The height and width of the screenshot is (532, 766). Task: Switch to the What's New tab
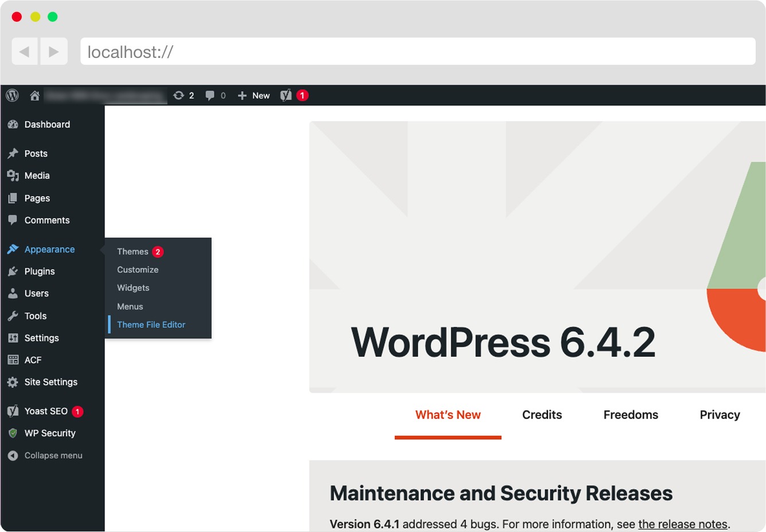click(x=448, y=415)
